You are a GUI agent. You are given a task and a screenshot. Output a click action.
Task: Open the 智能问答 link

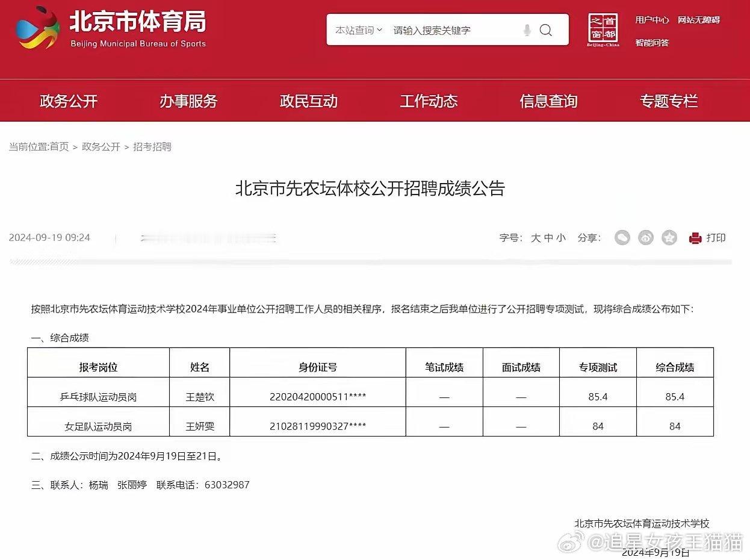652,43
